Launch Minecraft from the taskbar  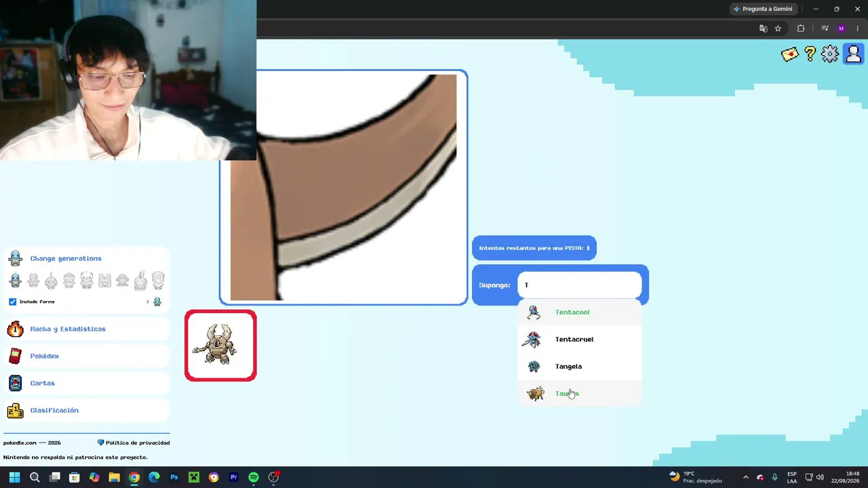(194, 477)
